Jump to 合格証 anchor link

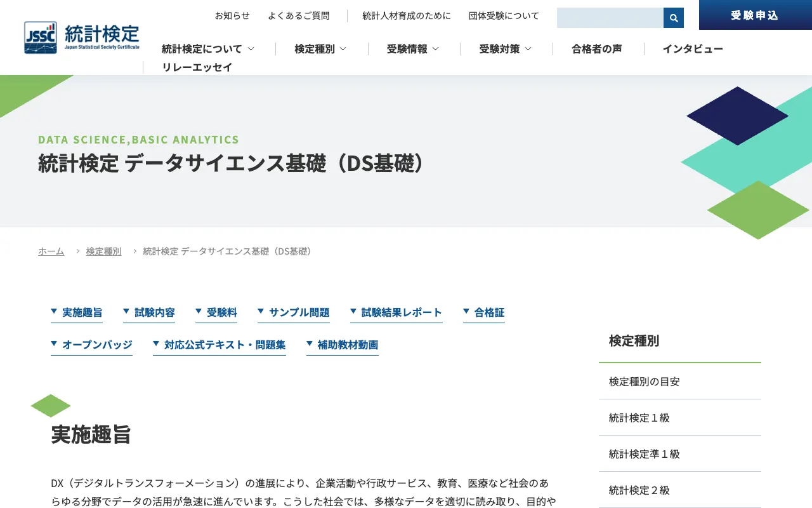pos(484,312)
